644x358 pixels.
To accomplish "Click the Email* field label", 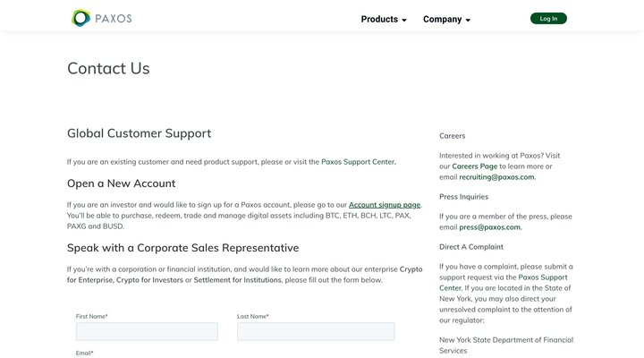I will pos(85,354).
